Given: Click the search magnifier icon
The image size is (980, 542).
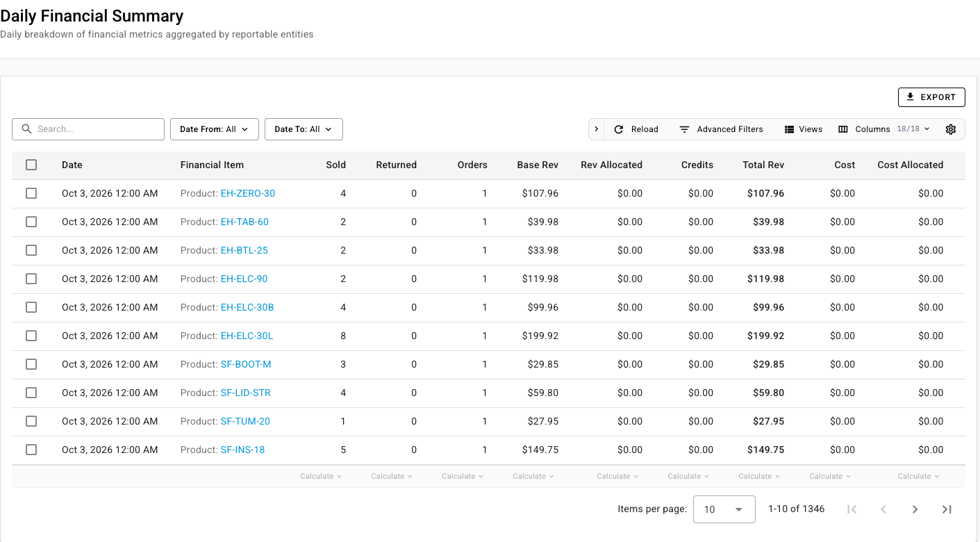Looking at the screenshot, I should tap(27, 129).
